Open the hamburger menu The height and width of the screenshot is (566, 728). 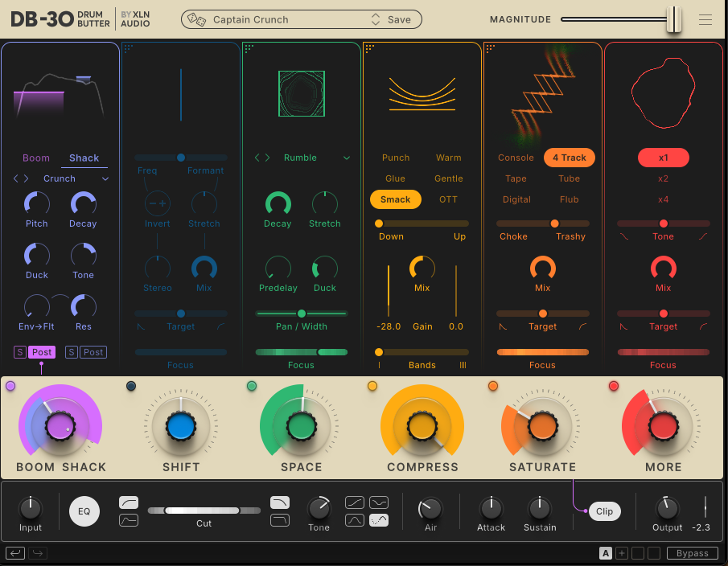[705, 20]
